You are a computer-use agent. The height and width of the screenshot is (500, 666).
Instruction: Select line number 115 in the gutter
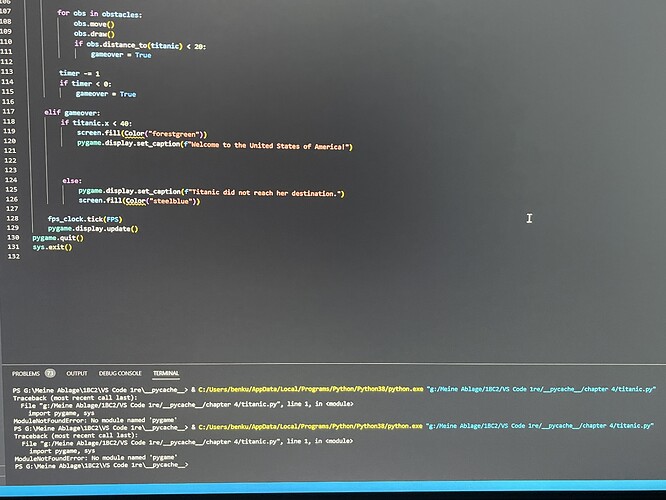coord(7,91)
